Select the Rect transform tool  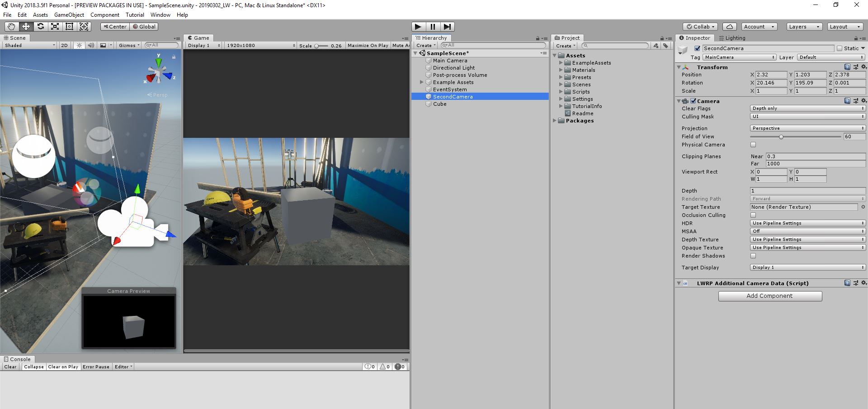point(69,27)
